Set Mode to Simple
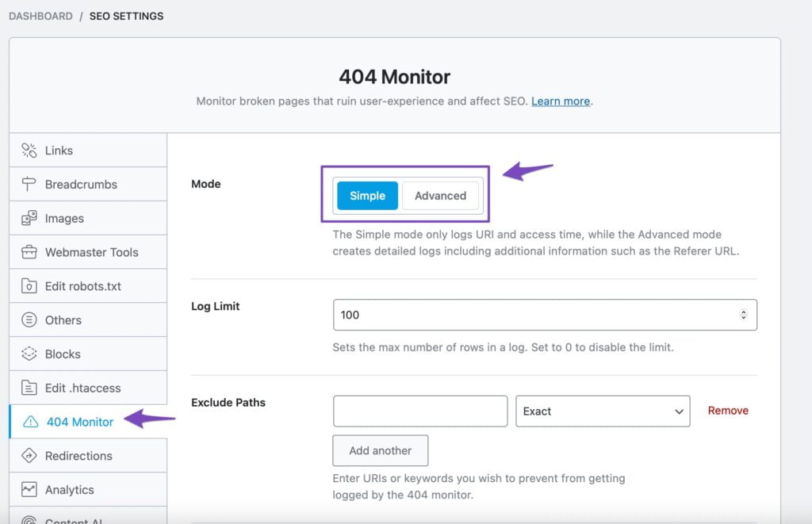The image size is (812, 524). [x=367, y=196]
